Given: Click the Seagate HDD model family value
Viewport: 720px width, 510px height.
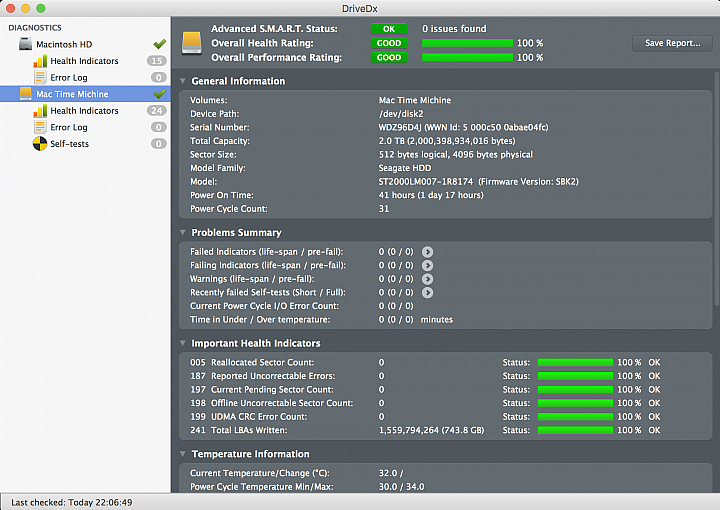Looking at the screenshot, I should [x=405, y=168].
